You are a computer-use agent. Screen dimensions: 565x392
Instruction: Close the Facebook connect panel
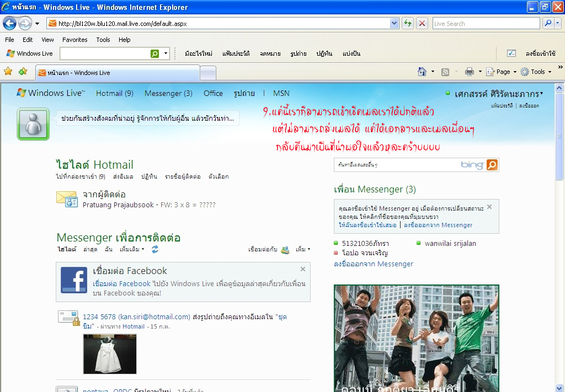point(303,269)
